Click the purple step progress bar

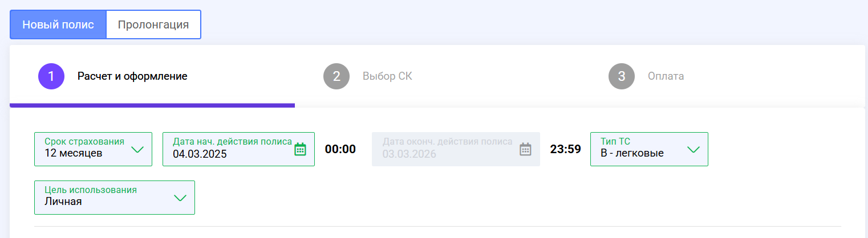152,105
